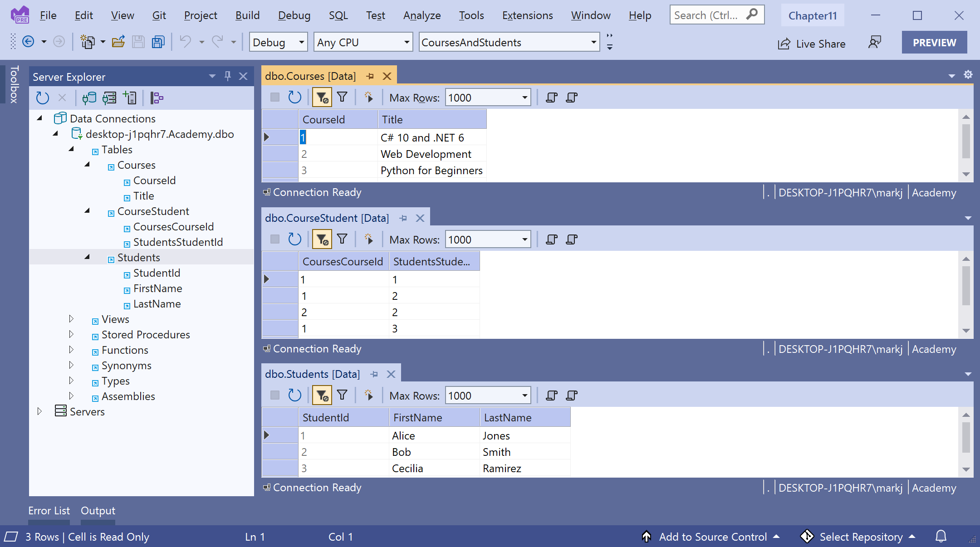Click the PREVIEW button
The height and width of the screenshot is (547, 980).
(x=934, y=43)
